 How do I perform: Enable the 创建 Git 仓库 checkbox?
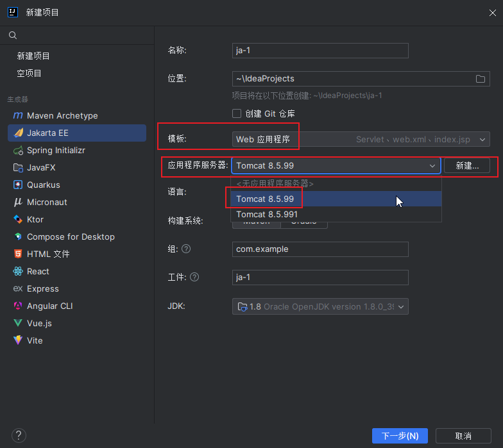pos(237,113)
